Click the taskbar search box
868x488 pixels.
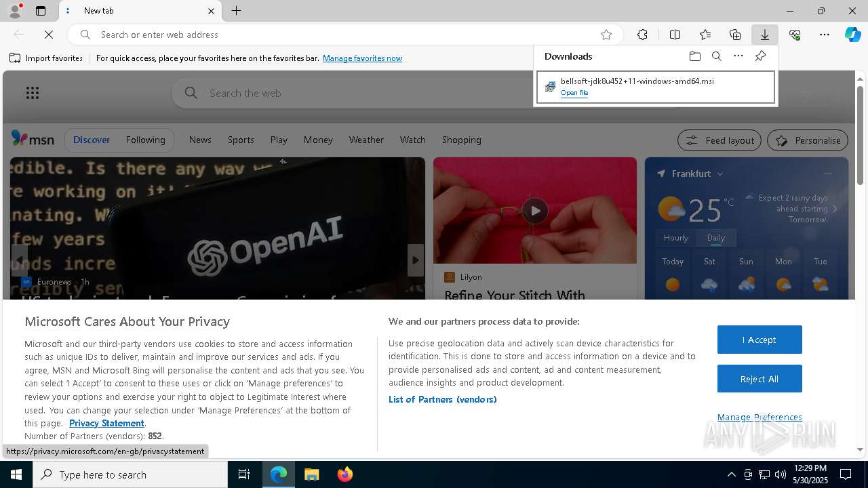130,474
